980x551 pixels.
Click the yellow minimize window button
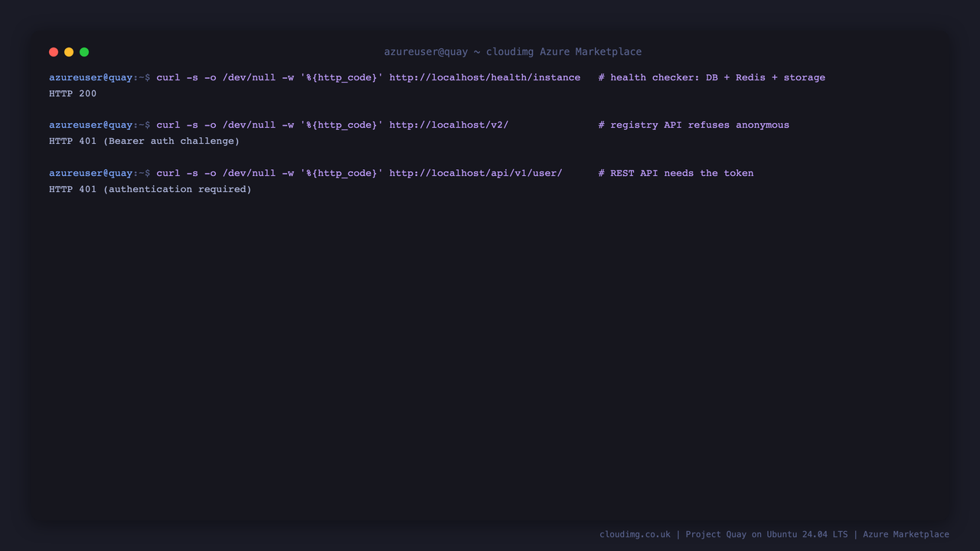(x=69, y=52)
